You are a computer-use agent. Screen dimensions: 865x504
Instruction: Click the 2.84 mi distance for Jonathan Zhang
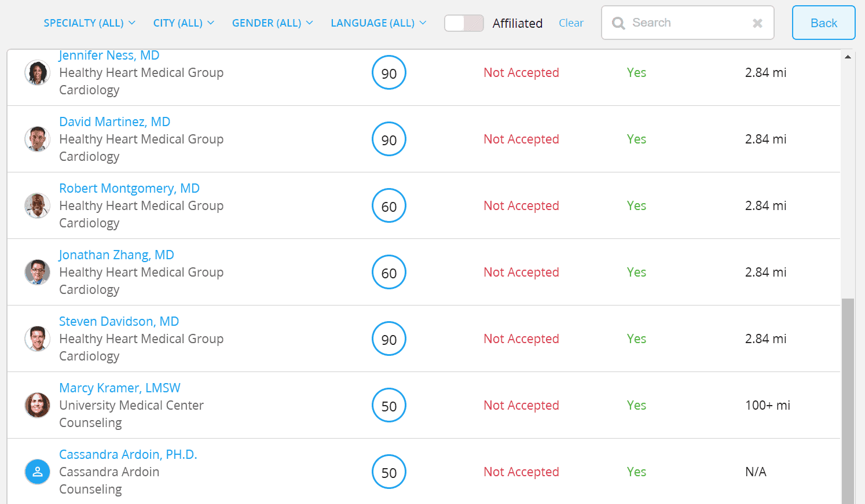coord(765,273)
